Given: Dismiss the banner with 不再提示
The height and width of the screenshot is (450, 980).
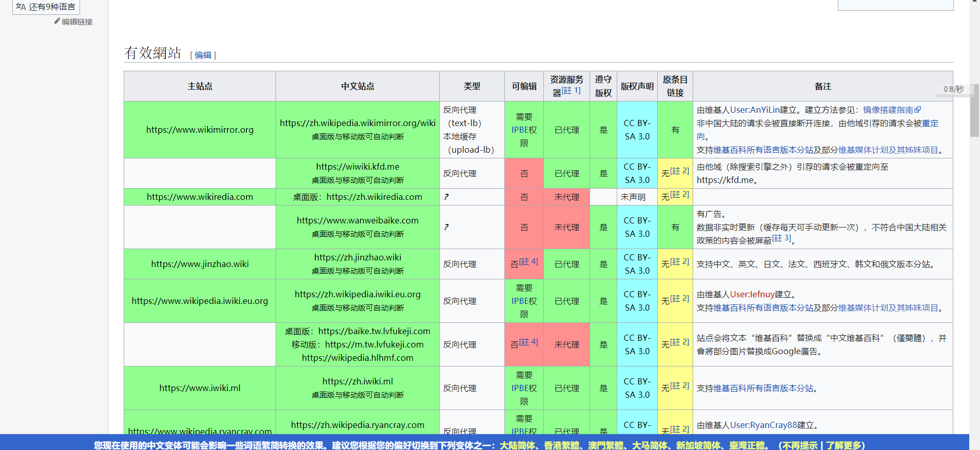Looking at the screenshot, I should click(800, 445).
